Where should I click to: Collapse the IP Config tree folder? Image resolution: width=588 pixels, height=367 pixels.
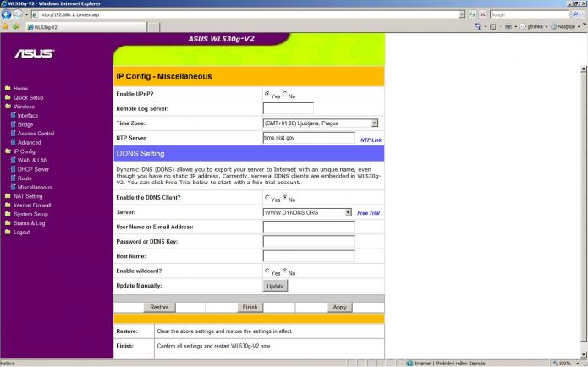(x=8, y=151)
